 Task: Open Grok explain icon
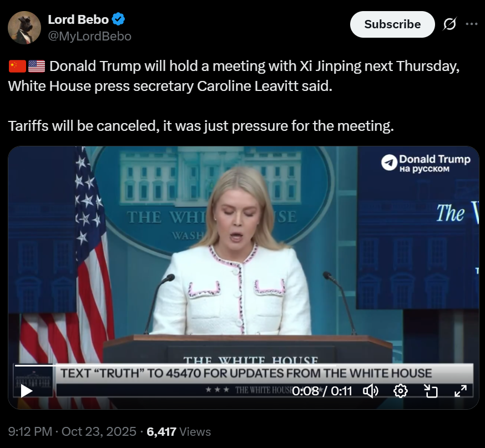point(449,24)
